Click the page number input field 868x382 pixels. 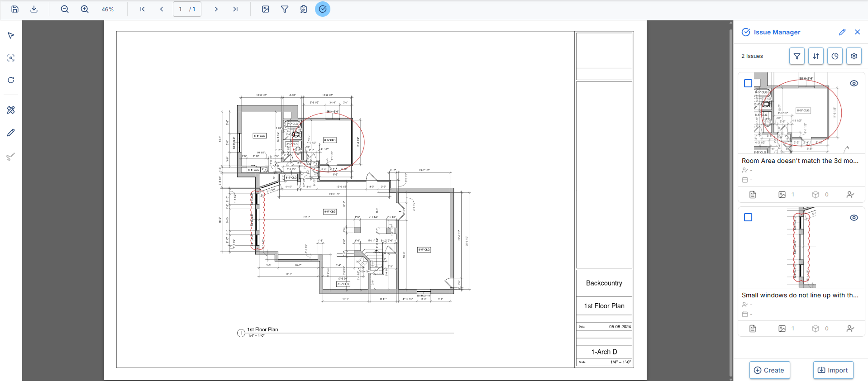pos(187,9)
